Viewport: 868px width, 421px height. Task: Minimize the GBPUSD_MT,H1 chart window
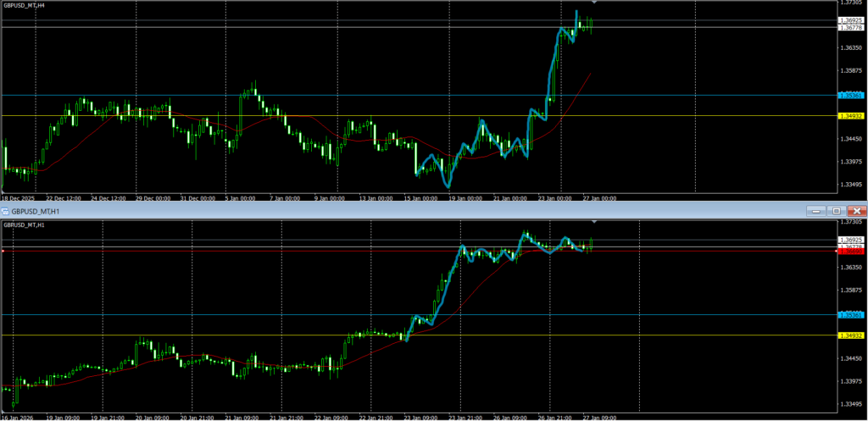pyautogui.click(x=815, y=210)
